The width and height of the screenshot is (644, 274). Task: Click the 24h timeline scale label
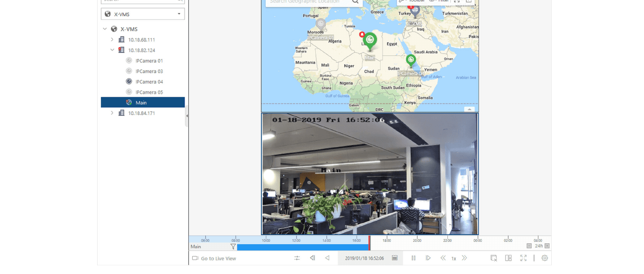[539, 246]
